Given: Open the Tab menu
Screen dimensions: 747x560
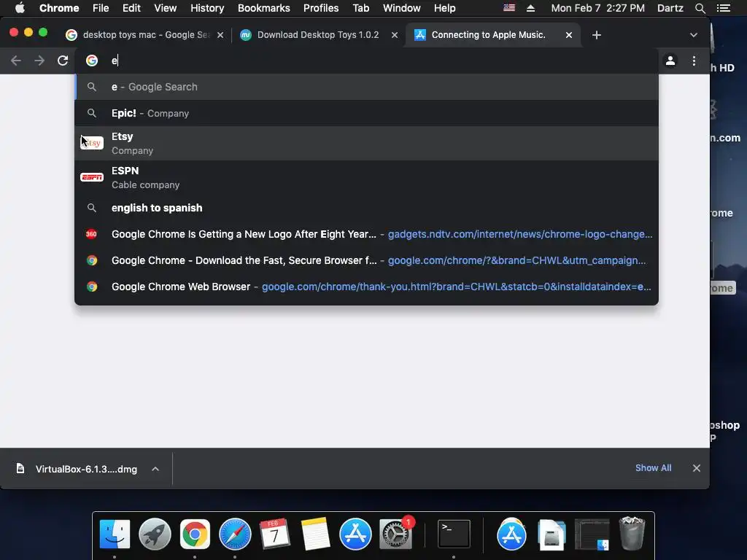Looking at the screenshot, I should tap(360, 8).
